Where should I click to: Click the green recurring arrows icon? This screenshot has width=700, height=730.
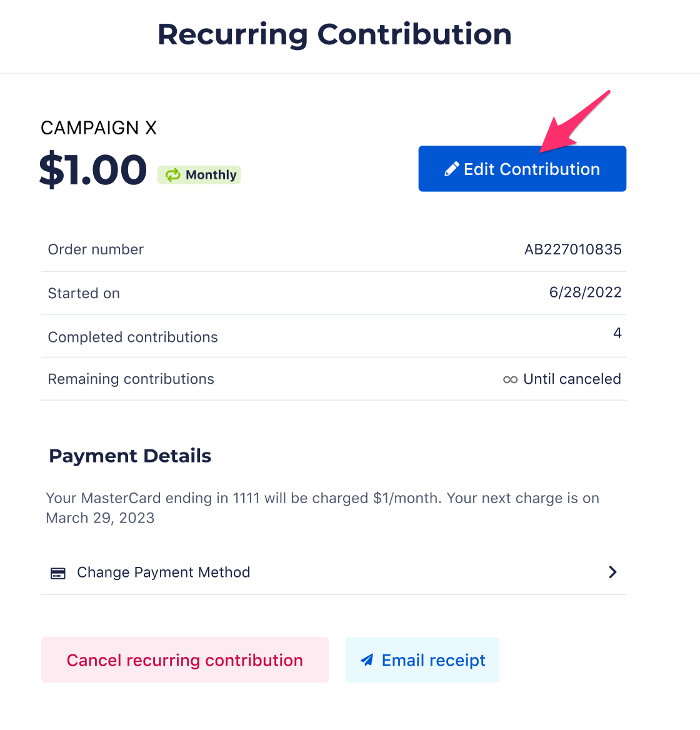pos(172,175)
